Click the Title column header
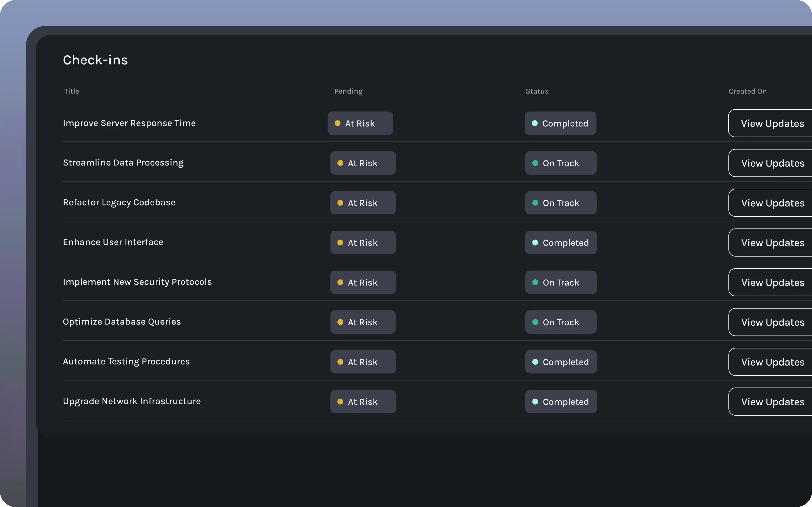Viewport: 812px width, 507px height. click(x=71, y=91)
